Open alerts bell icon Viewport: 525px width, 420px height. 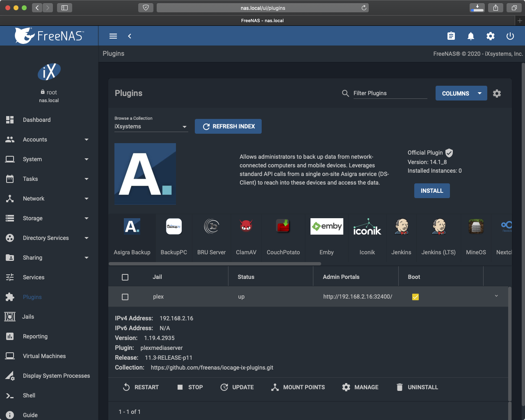tap(471, 36)
